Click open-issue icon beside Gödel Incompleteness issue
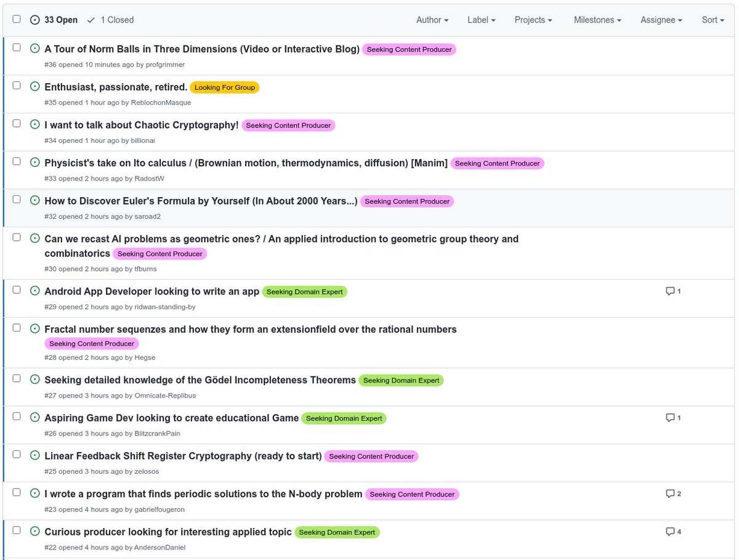The height and width of the screenshot is (560, 739). point(34,379)
